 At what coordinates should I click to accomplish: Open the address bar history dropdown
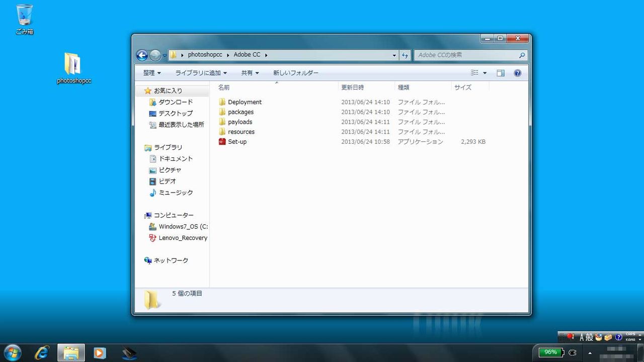point(394,55)
